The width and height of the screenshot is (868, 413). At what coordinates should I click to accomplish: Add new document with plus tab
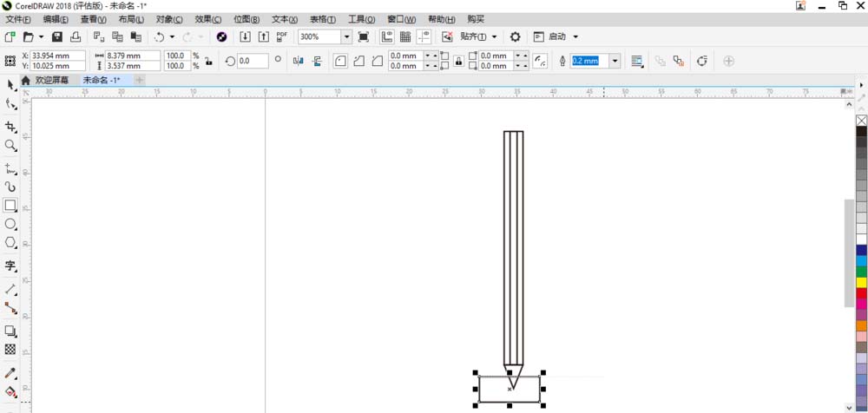140,81
